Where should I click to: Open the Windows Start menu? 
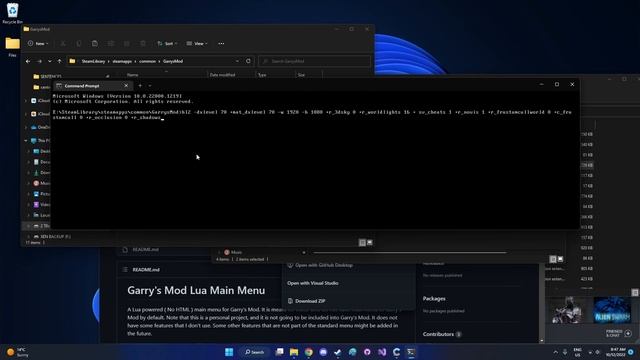pyautogui.click(x=229, y=352)
